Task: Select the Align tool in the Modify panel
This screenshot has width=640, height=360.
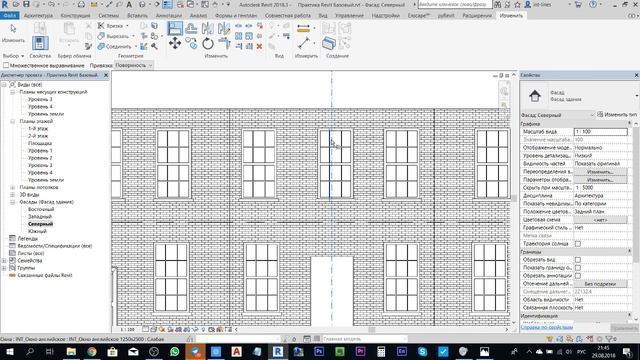Action: (x=175, y=28)
